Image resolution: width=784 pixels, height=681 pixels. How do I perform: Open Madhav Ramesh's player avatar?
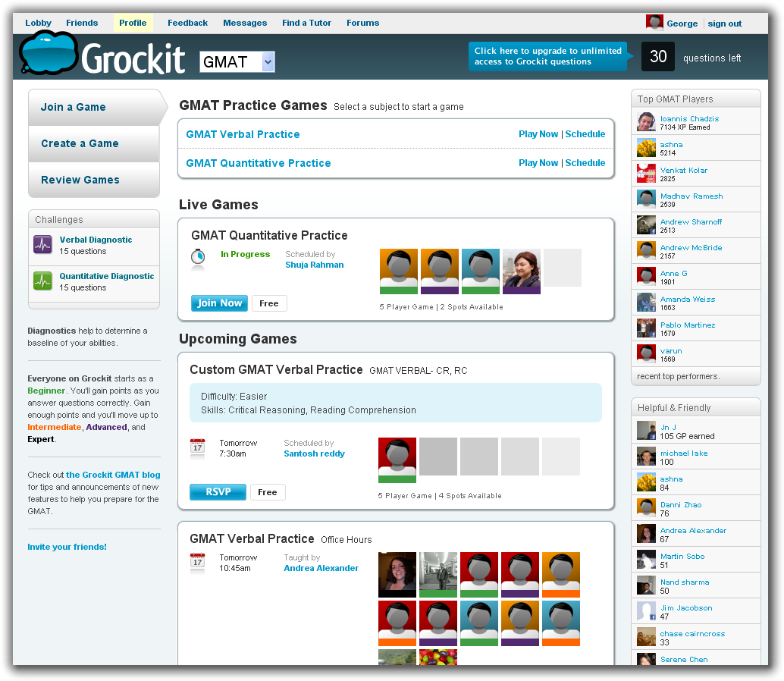coord(646,199)
